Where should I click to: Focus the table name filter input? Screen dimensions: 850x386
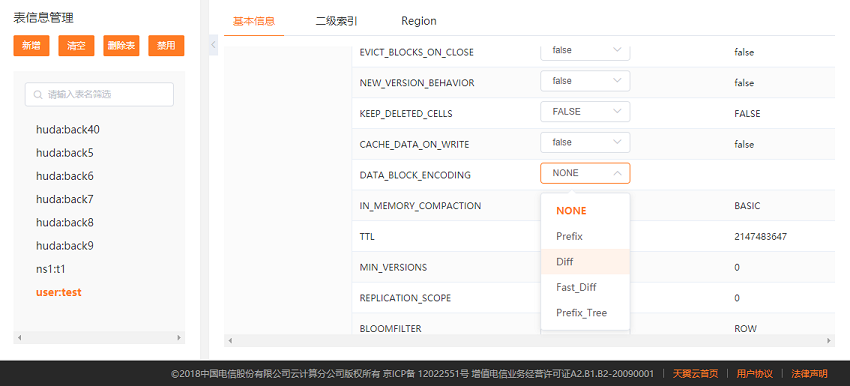(99, 94)
